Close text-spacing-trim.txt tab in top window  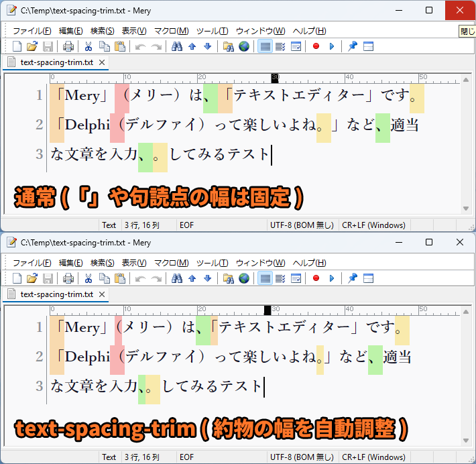(x=102, y=62)
